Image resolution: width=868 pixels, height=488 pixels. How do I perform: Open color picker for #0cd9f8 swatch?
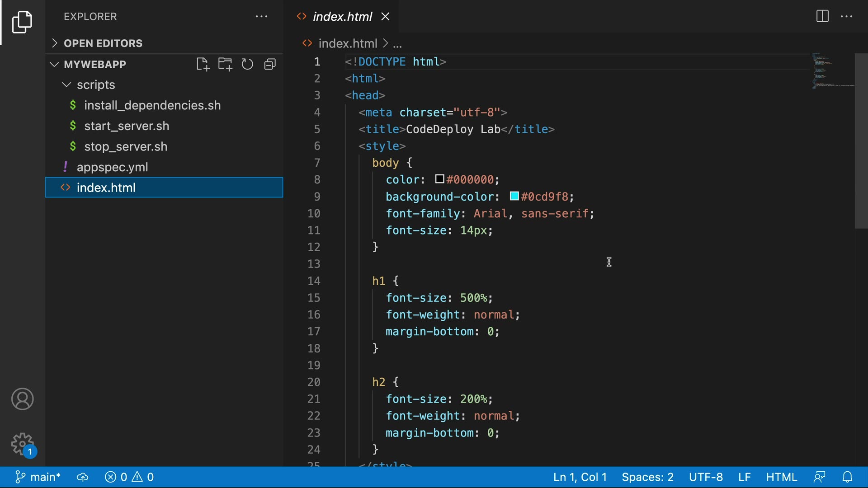514,196
